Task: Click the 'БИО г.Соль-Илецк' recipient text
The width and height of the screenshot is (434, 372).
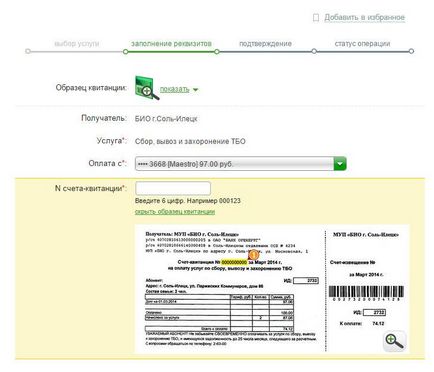Action: point(166,119)
